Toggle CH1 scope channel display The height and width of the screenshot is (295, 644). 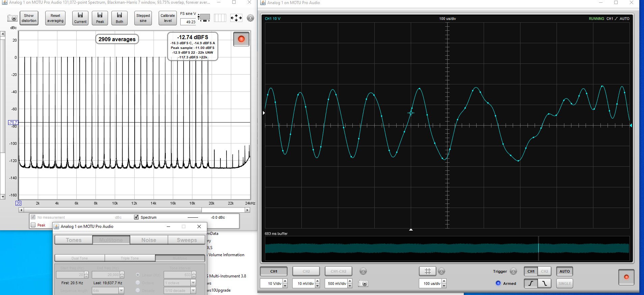[274, 271]
